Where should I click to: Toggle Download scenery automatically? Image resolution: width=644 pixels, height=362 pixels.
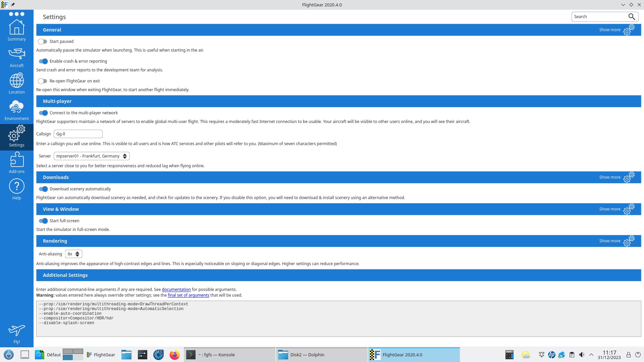point(43,189)
